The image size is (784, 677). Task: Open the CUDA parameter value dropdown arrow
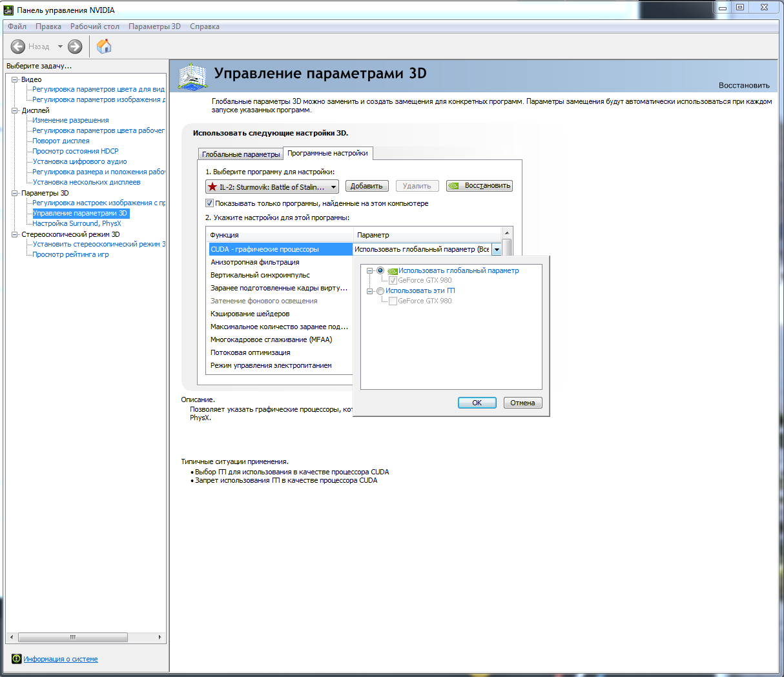click(x=497, y=249)
